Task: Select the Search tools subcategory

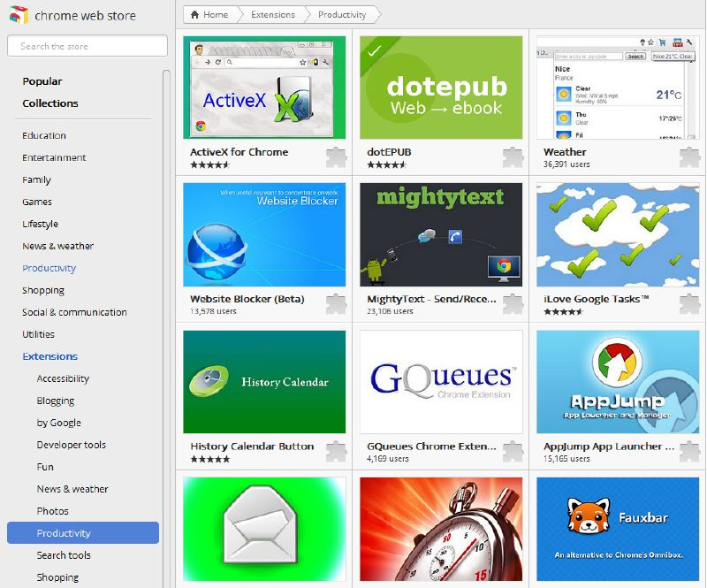Action: [x=64, y=555]
